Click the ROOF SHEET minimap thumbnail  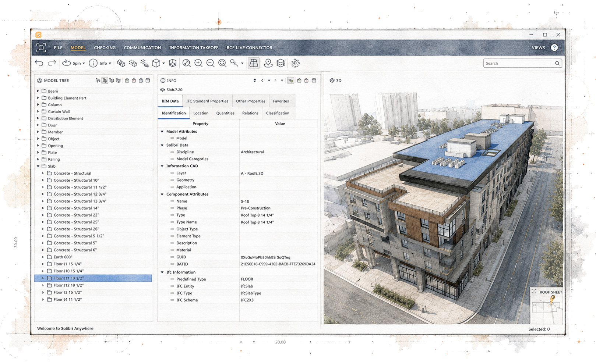click(547, 305)
